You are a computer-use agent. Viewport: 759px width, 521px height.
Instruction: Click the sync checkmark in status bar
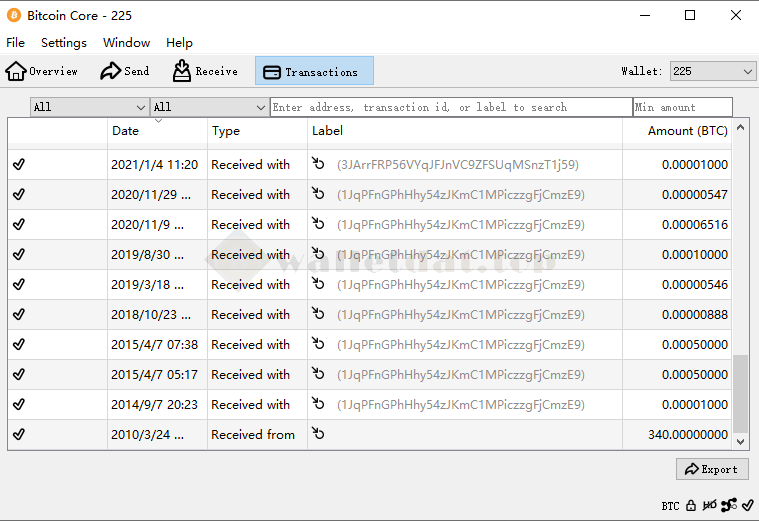[746, 506]
